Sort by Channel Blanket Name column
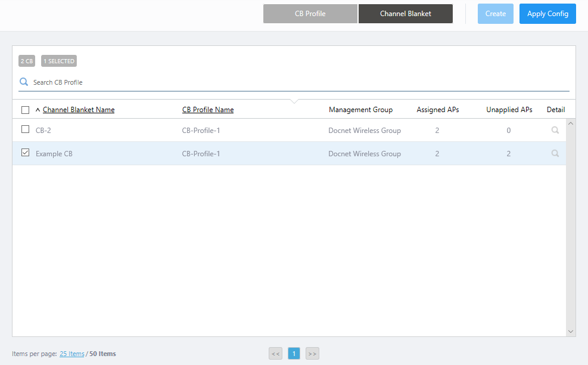The height and width of the screenshot is (365, 588). coord(79,110)
